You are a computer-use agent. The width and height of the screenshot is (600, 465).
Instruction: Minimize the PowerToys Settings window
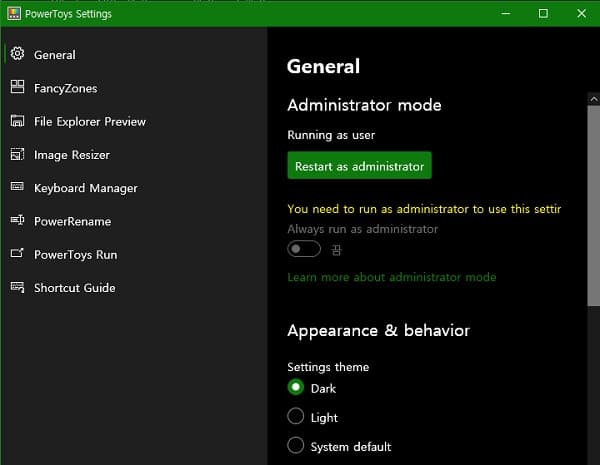pyautogui.click(x=506, y=13)
